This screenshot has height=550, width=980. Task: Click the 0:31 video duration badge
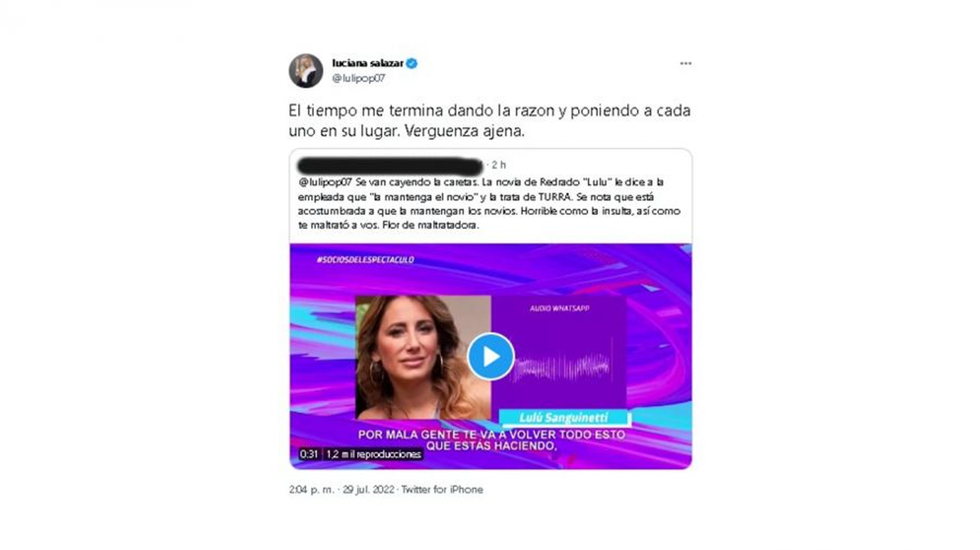(309, 454)
